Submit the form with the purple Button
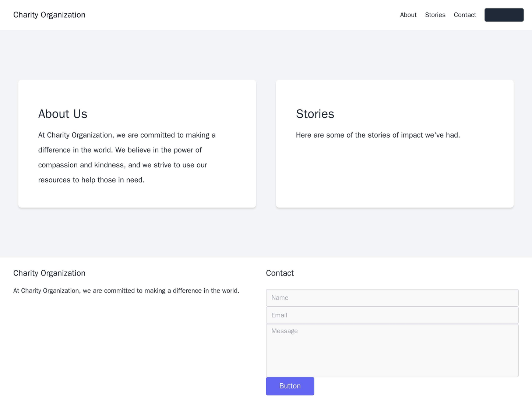This screenshot has width=532, height=412. point(290,386)
